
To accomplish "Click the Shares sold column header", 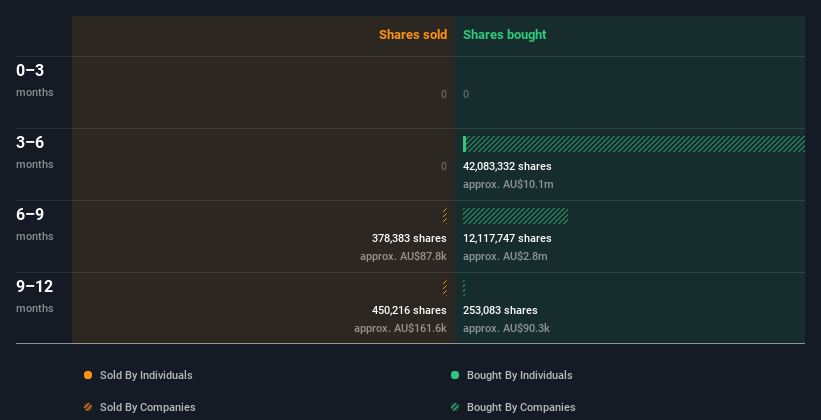I will point(413,35).
